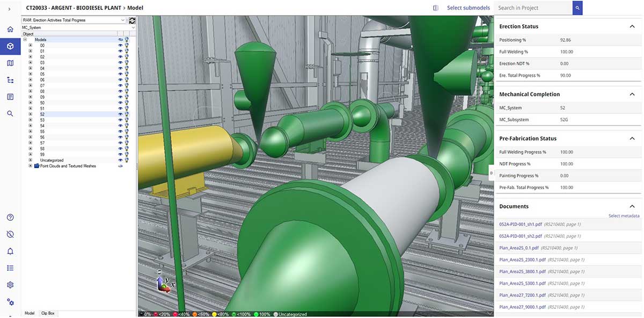
Task: Open the Home icon in sidebar
Action: point(10,29)
